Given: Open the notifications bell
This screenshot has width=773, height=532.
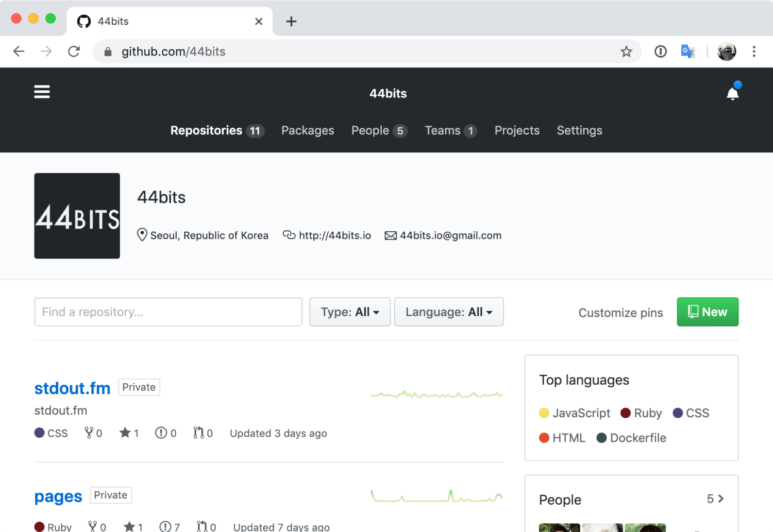Looking at the screenshot, I should 732,93.
